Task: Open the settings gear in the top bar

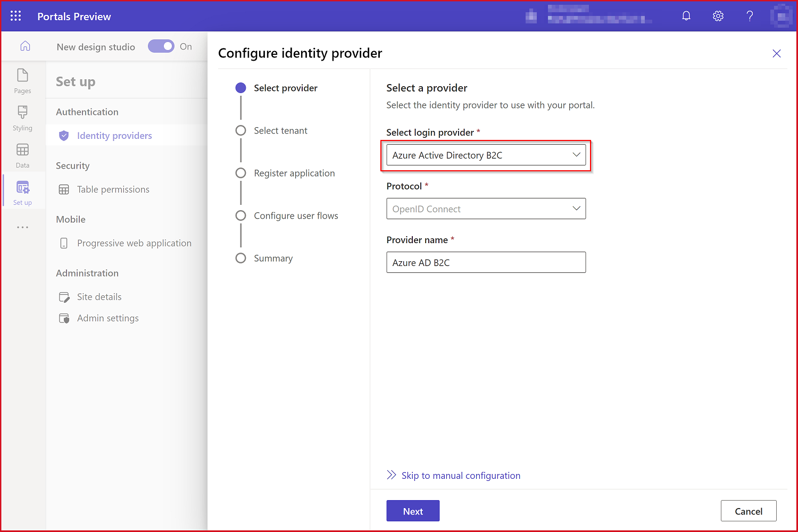Action: click(718, 15)
